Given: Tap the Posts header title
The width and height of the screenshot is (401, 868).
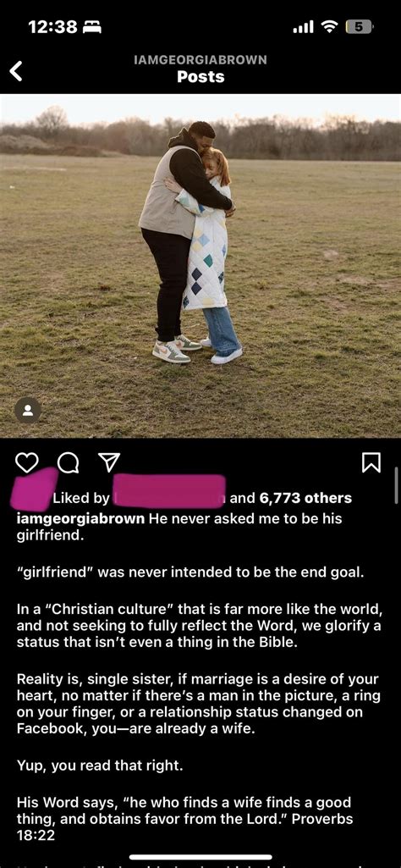Looking at the screenshot, I should pos(200,77).
